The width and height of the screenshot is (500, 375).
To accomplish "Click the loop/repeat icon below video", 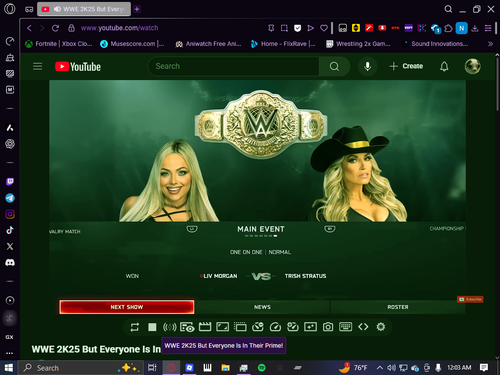I will point(135,327).
